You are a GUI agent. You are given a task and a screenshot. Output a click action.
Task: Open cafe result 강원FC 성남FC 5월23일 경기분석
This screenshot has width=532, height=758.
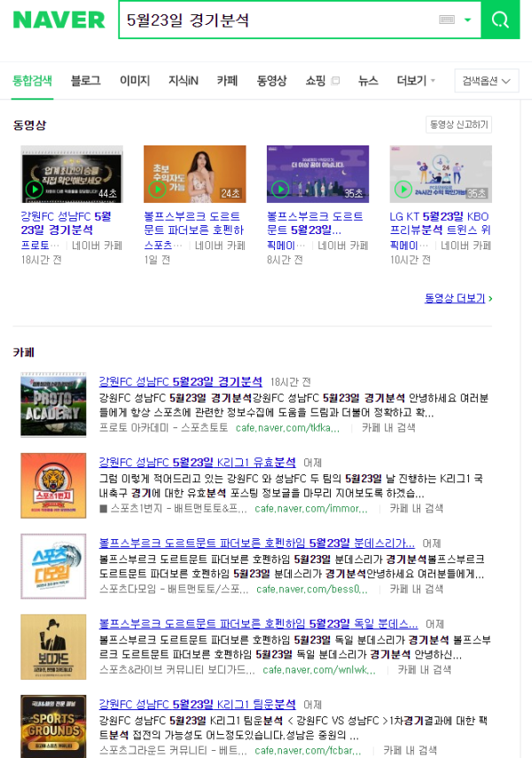180,382
